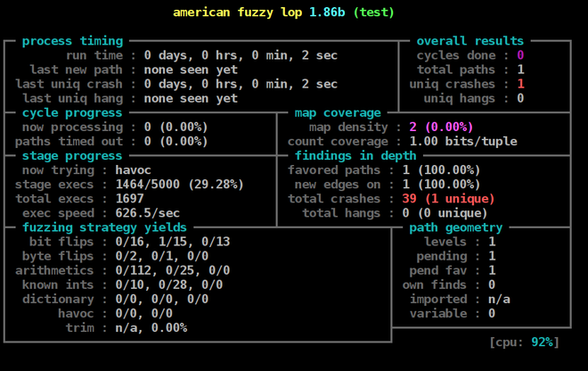Click the 'process timing' section header
This screenshot has height=371, width=588.
tap(72, 41)
